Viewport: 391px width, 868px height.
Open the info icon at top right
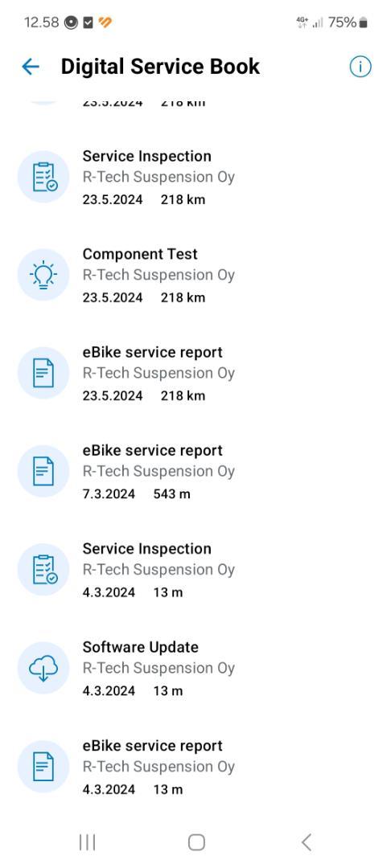pyautogui.click(x=360, y=67)
